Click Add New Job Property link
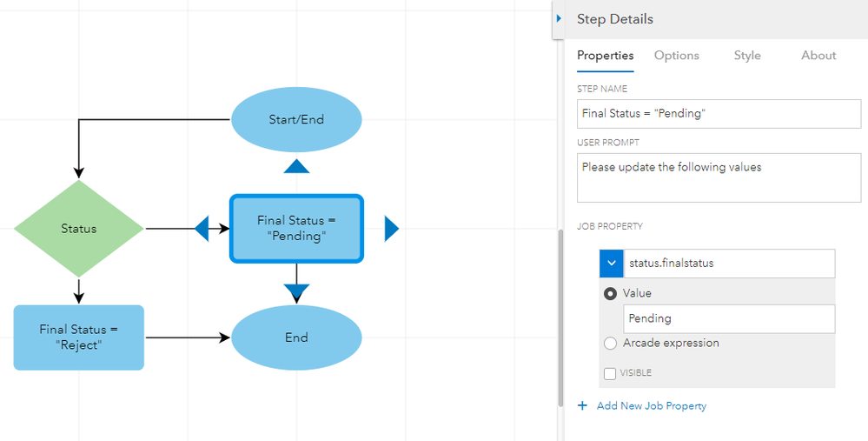 pos(651,406)
